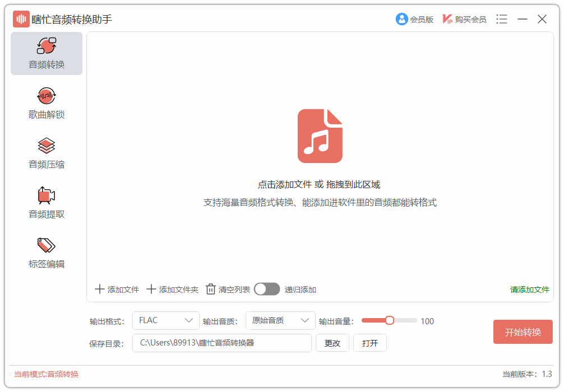Click the 输出音量 volume slider handle
This screenshot has width=564, height=392.
390,320
